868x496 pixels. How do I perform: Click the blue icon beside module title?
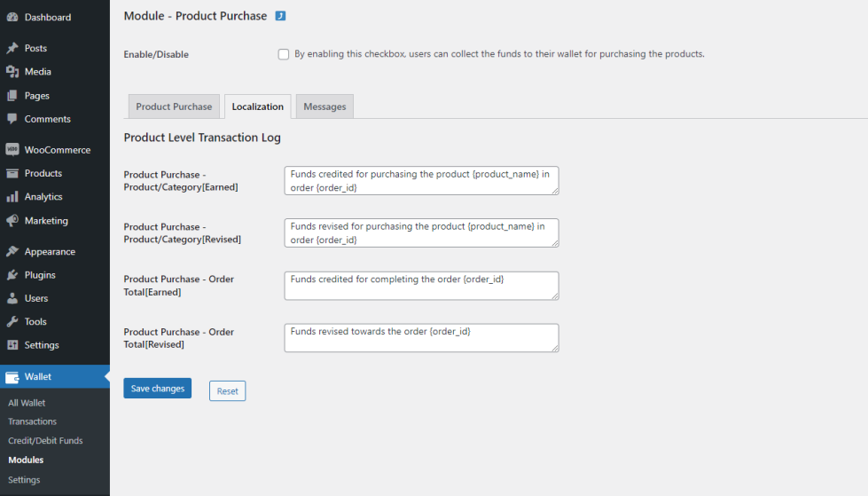coord(280,16)
